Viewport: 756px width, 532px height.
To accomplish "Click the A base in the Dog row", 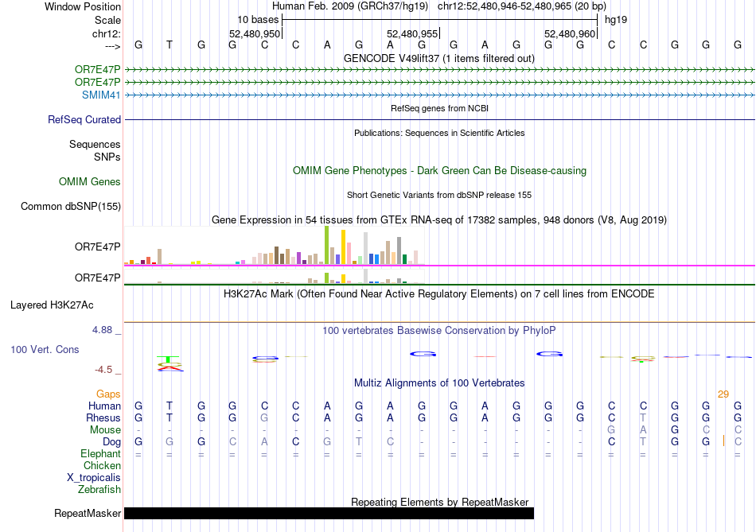I will point(264,442).
